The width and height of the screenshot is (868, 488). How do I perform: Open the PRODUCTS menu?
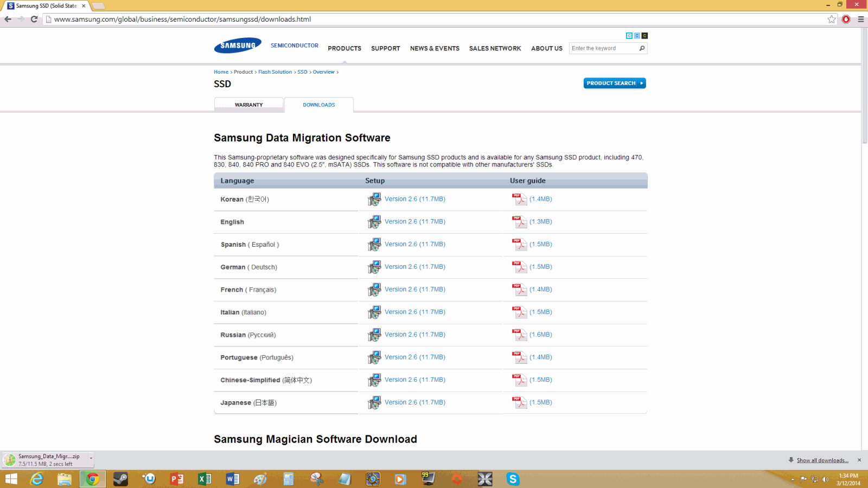point(344,48)
